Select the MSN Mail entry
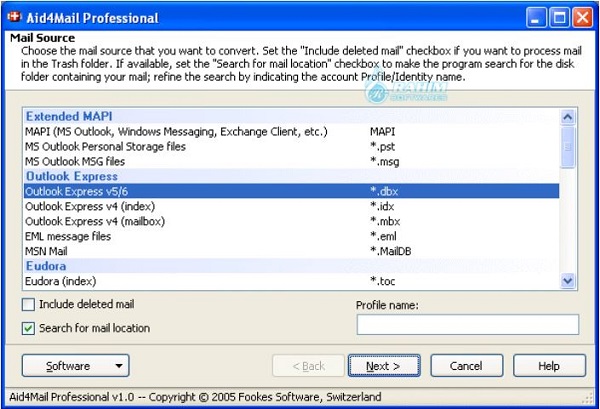Image resolution: width=600 pixels, height=409 pixels. tap(292, 251)
